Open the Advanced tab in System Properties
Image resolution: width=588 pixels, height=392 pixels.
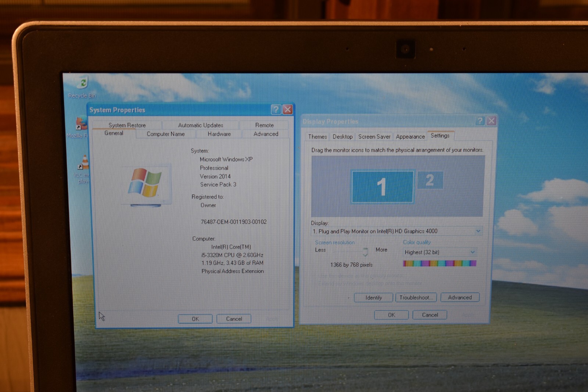pos(266,134)
